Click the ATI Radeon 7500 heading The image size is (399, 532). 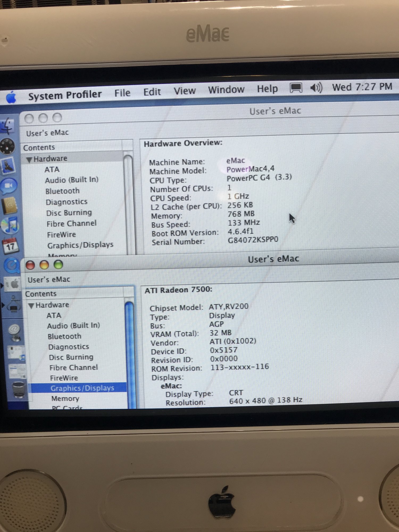pyautogui.click(x=178, y=290)
